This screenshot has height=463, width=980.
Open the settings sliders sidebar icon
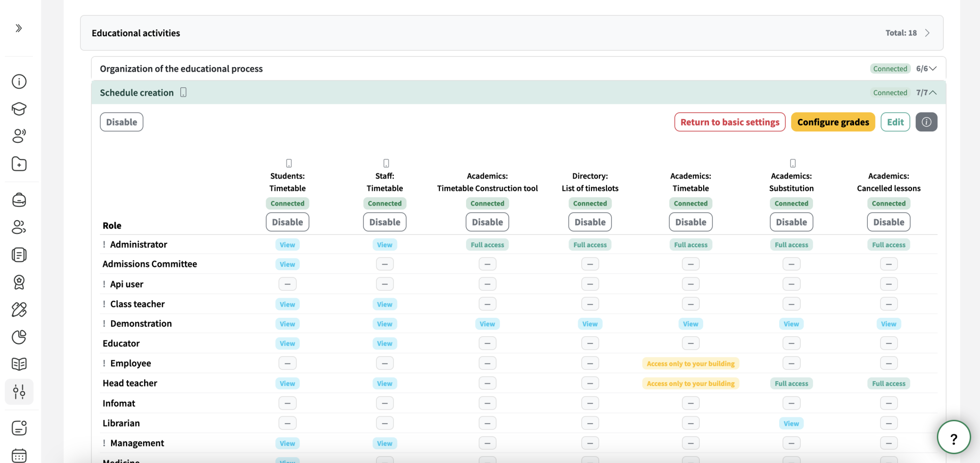tap(19, 391)
